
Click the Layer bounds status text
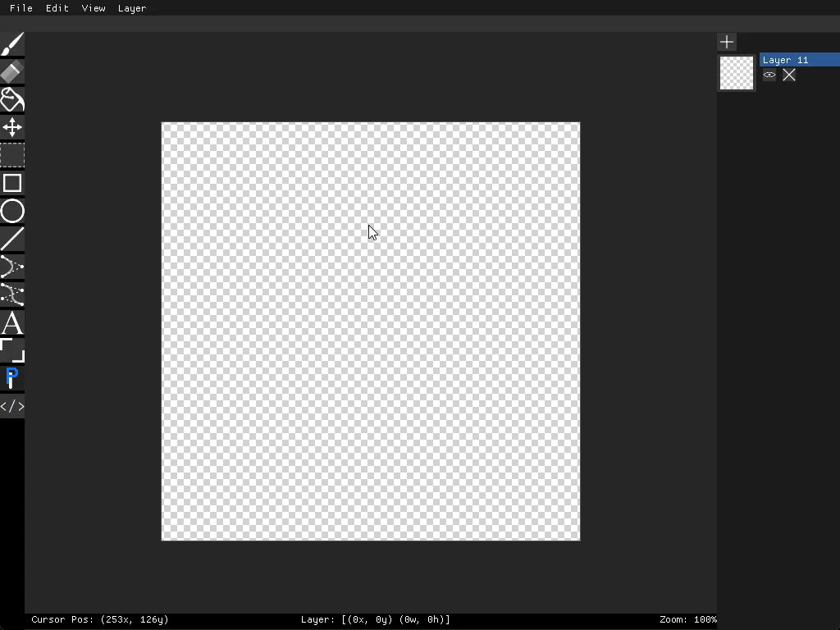coord(376,619)
